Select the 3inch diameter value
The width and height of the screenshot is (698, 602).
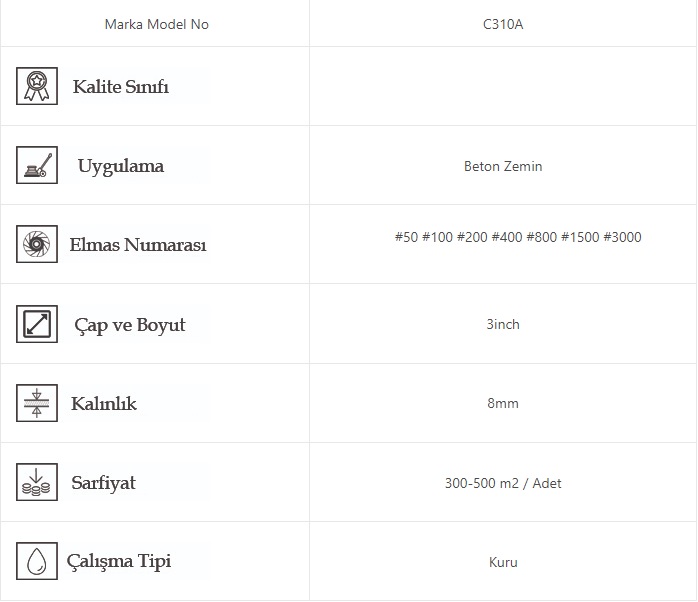point(503,324)
